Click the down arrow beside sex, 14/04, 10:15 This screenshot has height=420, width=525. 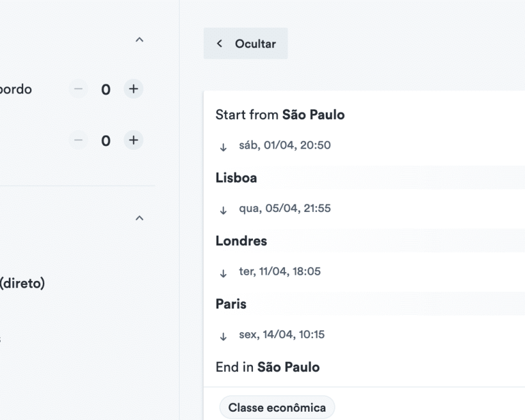pos(223,335)
